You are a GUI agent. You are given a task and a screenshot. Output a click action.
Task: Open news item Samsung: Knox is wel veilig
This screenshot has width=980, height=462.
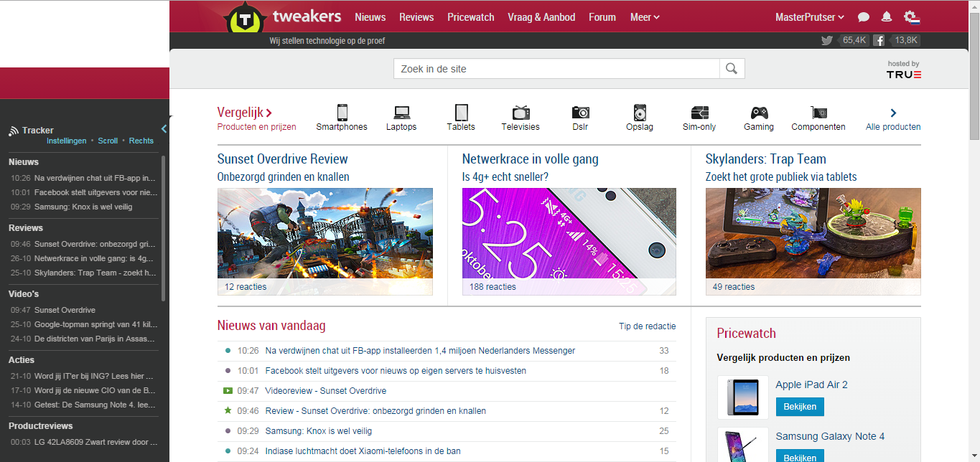319,431
